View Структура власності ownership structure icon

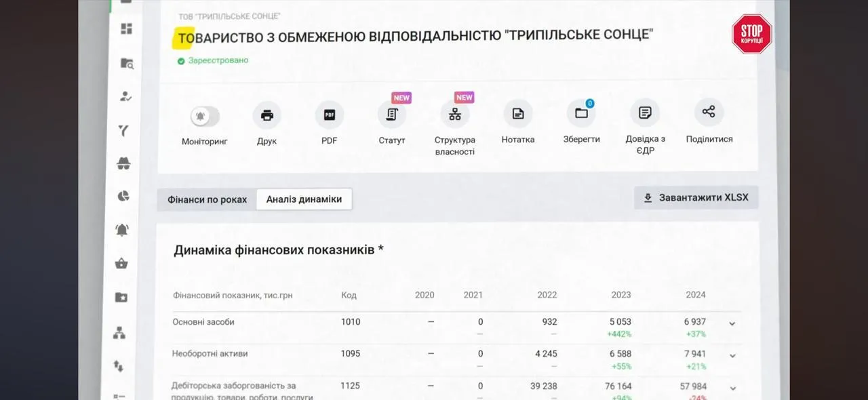[454, 115]
